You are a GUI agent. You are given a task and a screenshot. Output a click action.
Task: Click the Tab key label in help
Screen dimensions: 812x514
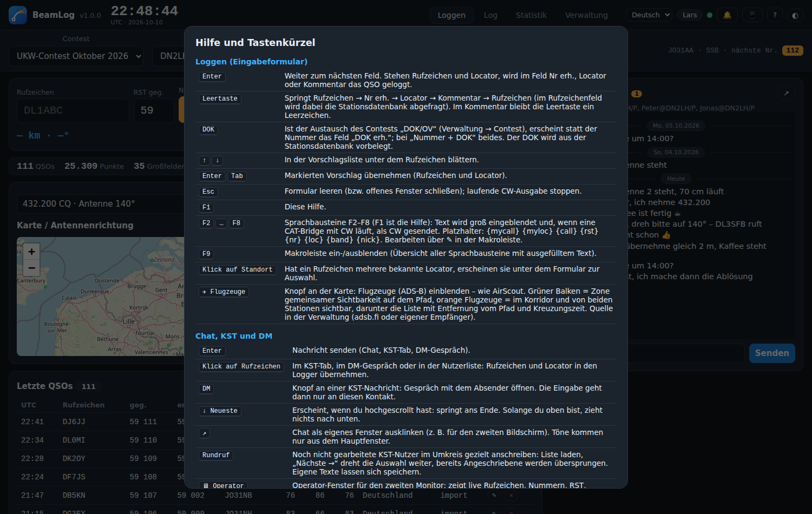click(237, 176)
